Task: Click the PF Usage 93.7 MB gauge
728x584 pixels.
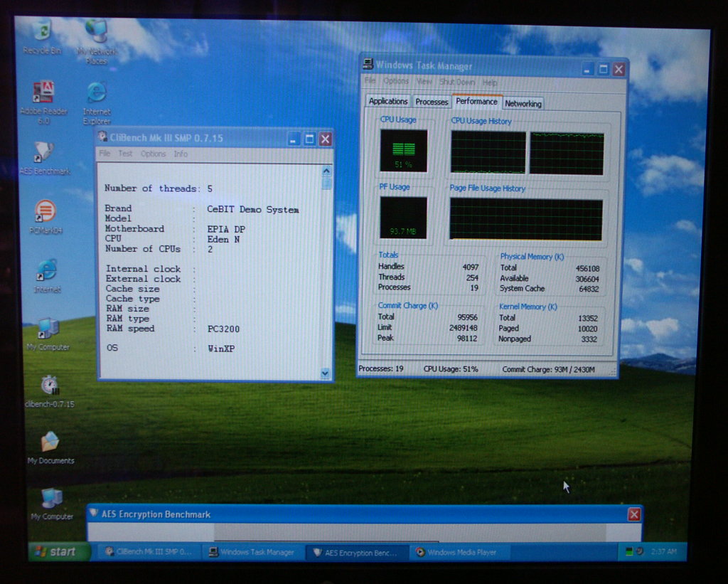Action: pyautogui.click(x=403, y=218)
